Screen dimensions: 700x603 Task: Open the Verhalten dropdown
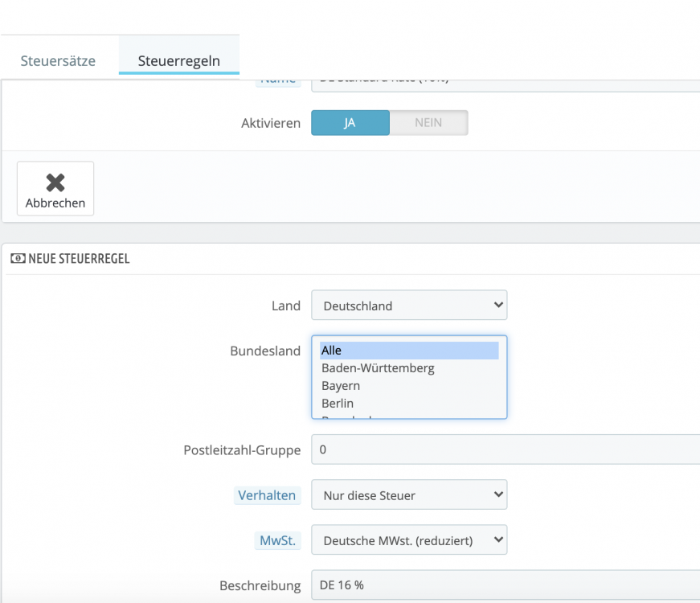tap(409, 495)
